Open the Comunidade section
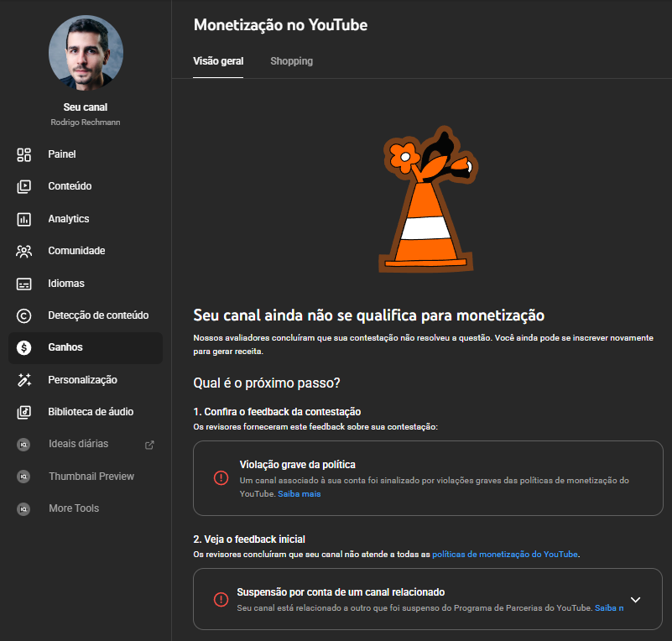 [86, 251]
